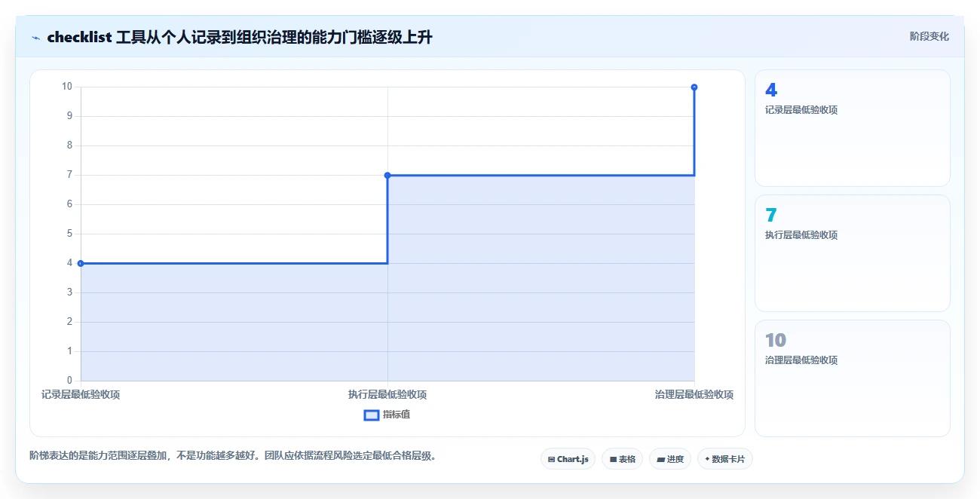Viewport: 980px width, 499px height.
Task: Click y-axis tick label 0
Action: point(69,381)
